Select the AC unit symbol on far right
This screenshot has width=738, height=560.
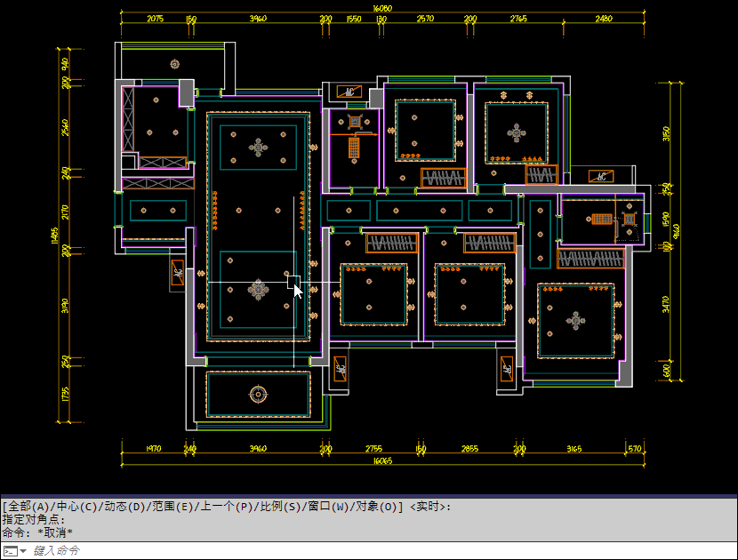coord(603,176)
